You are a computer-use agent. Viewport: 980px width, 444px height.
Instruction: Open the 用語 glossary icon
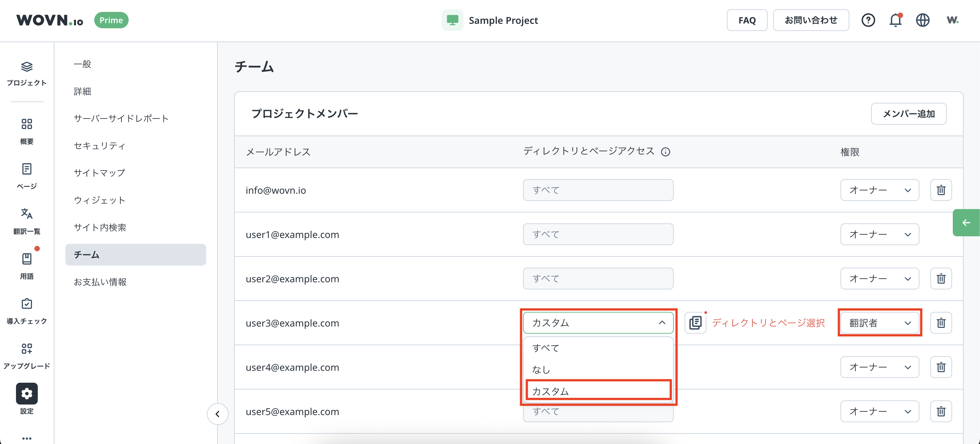pos(27,259)
